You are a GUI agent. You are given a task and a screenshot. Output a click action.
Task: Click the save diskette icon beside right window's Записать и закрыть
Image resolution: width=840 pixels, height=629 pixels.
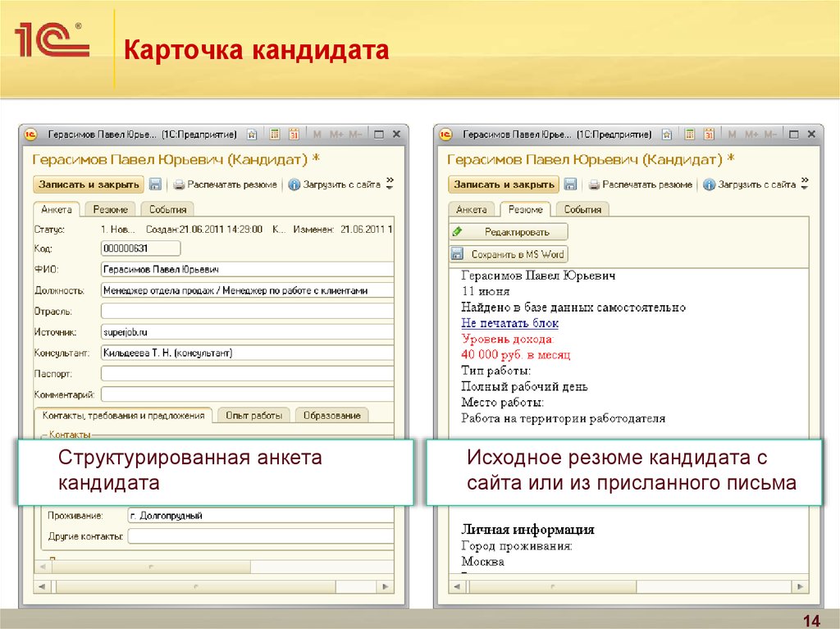(570, 185)
